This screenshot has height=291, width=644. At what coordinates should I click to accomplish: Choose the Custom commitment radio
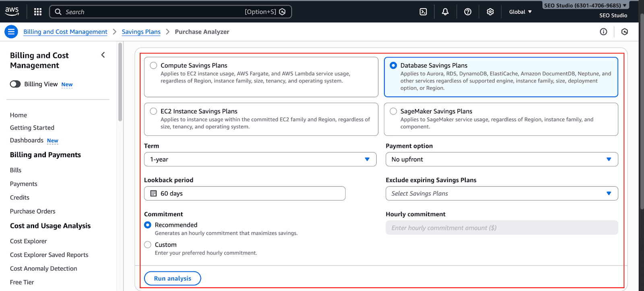[148, 244]
